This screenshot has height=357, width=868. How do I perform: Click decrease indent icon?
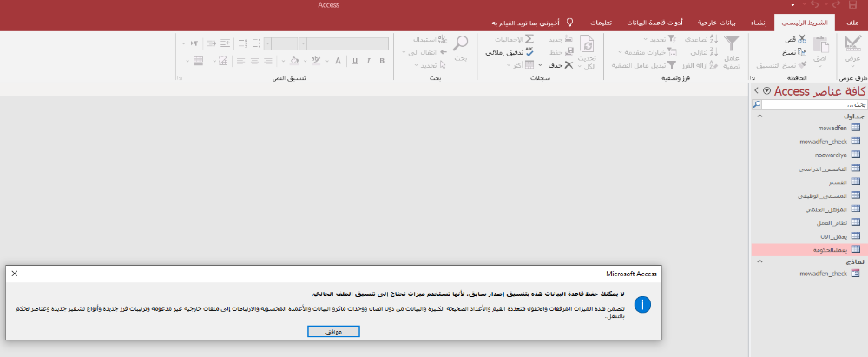click(226, 43)
